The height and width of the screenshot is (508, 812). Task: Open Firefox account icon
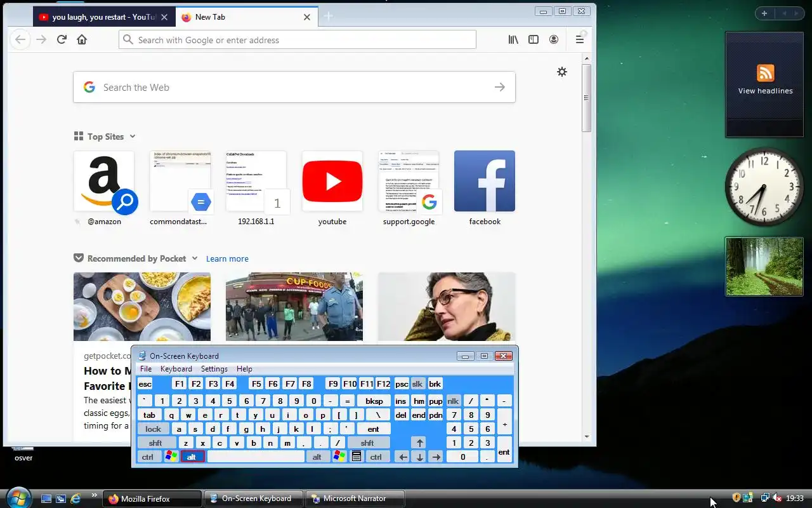554,39
